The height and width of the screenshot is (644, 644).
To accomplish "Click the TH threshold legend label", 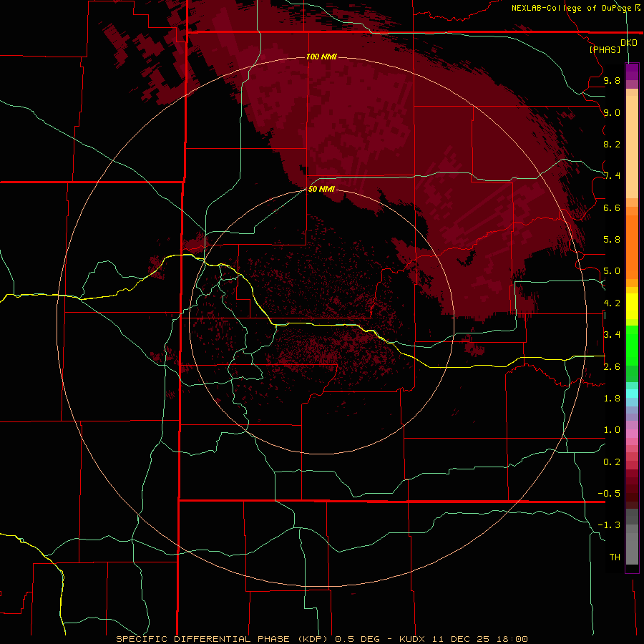I will pos(615,557).
